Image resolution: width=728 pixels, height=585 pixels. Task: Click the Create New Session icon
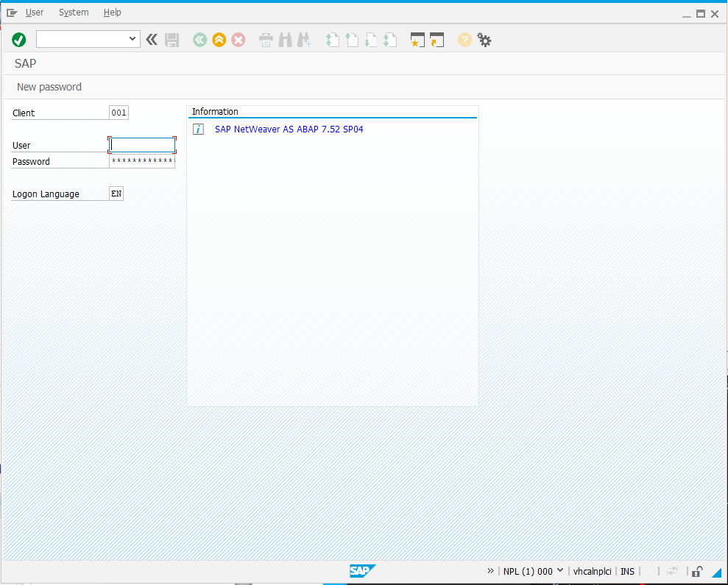(x=417, y=40)
